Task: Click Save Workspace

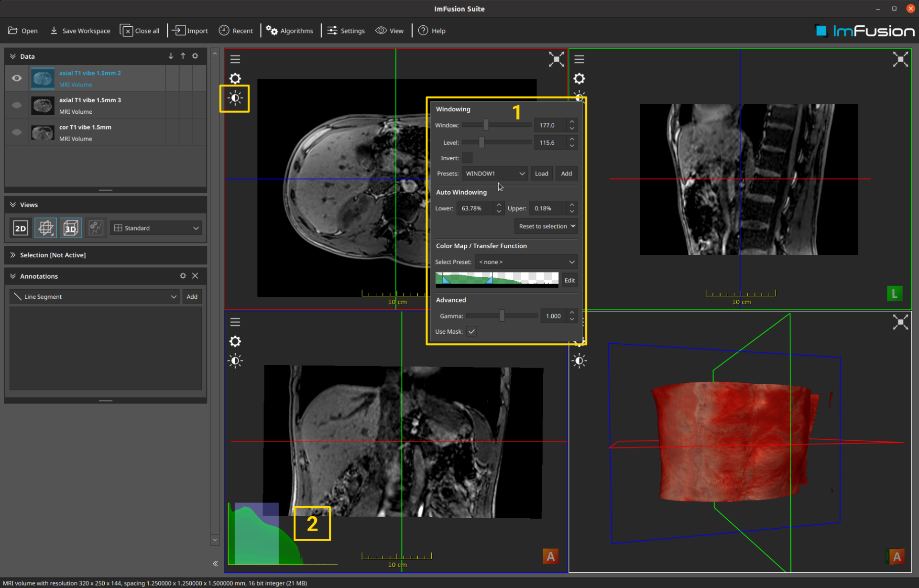Action: point(80,31)
